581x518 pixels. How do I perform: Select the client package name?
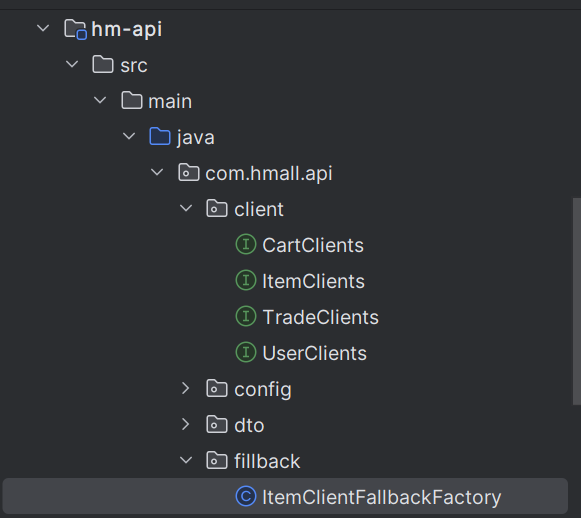point(259,209)
